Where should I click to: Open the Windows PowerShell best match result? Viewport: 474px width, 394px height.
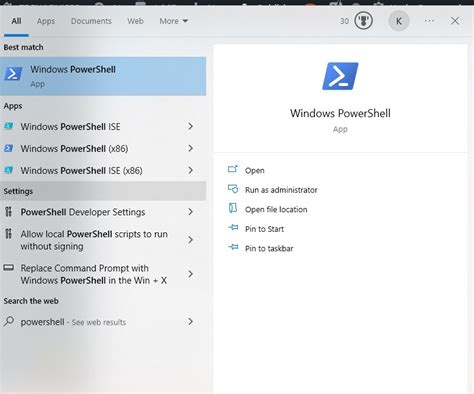coord(103,76)
